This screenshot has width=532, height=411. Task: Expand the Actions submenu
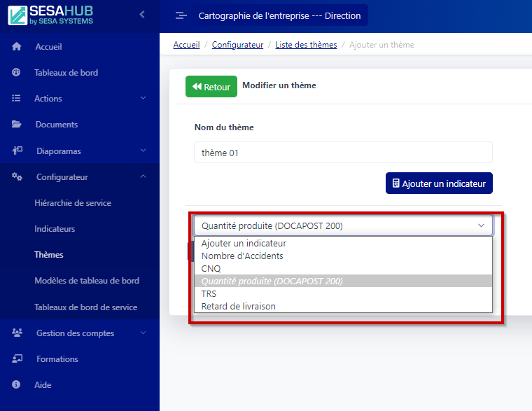tap(143, 99)
